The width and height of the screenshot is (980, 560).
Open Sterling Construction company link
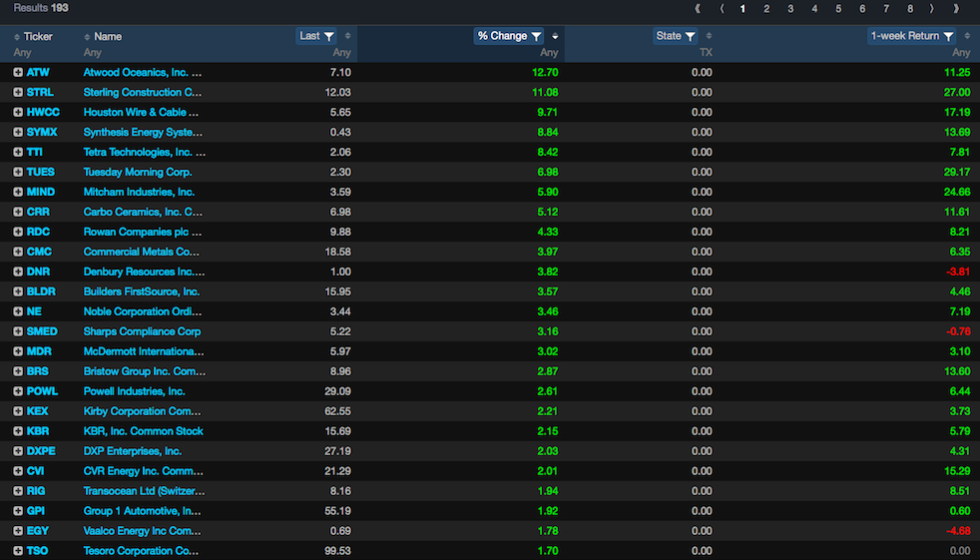[143, 93]
